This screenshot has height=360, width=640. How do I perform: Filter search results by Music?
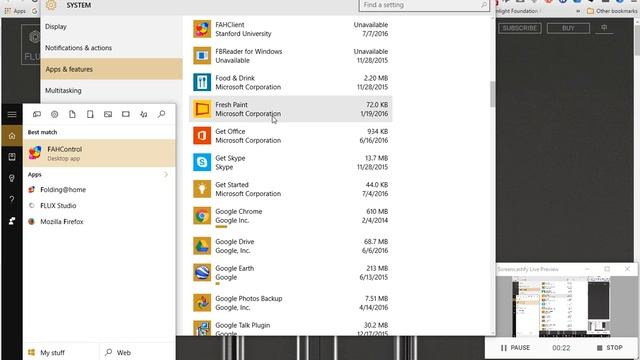[144, 114]
